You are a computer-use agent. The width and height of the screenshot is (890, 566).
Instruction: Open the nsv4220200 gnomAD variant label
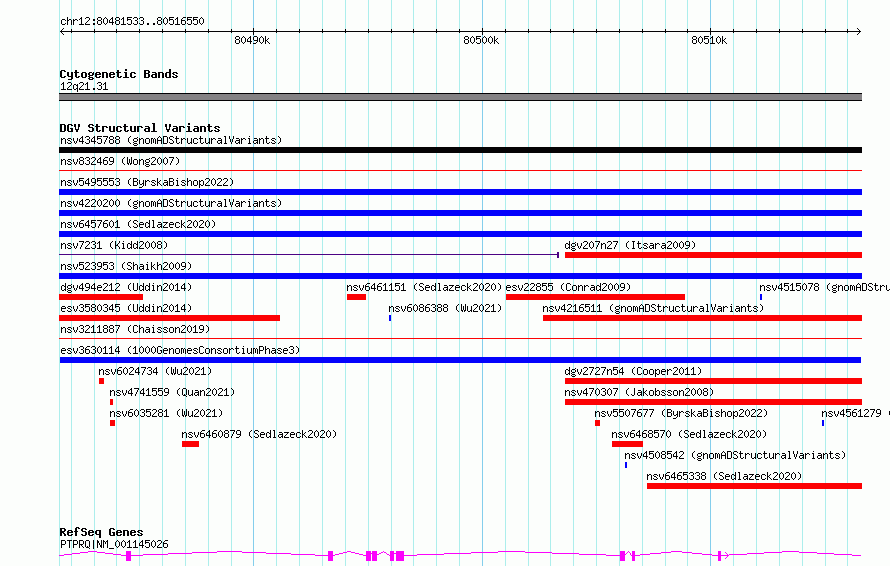[x=171, y=203]
